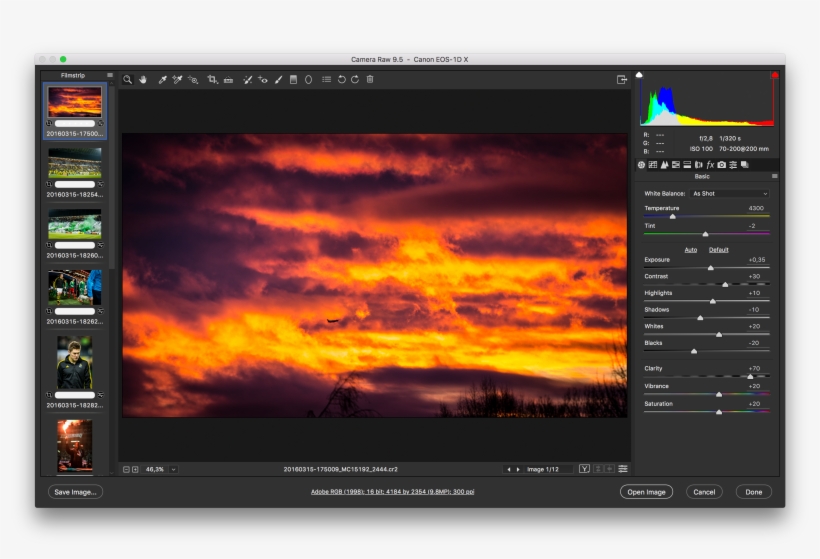Viewport: 820px width, 559px height.
Task: Switch to the HSL / Grayscale tab
Action: pos(676,165)
